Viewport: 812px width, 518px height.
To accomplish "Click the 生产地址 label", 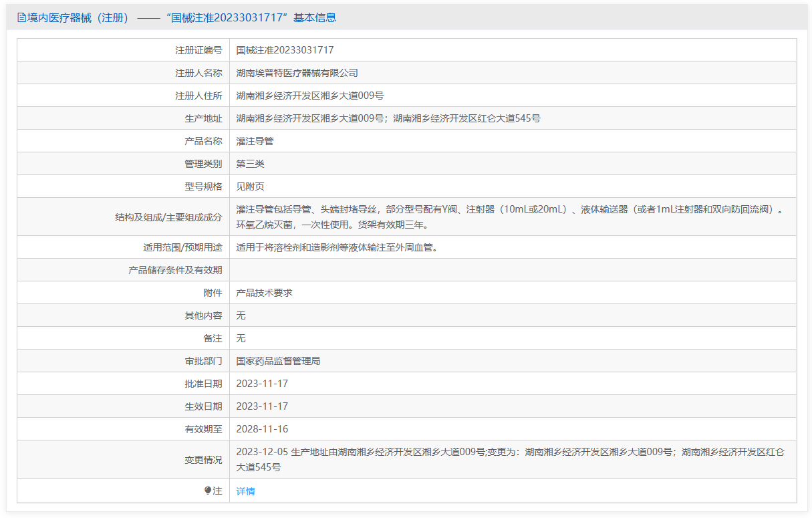I will tap(203, 118).
